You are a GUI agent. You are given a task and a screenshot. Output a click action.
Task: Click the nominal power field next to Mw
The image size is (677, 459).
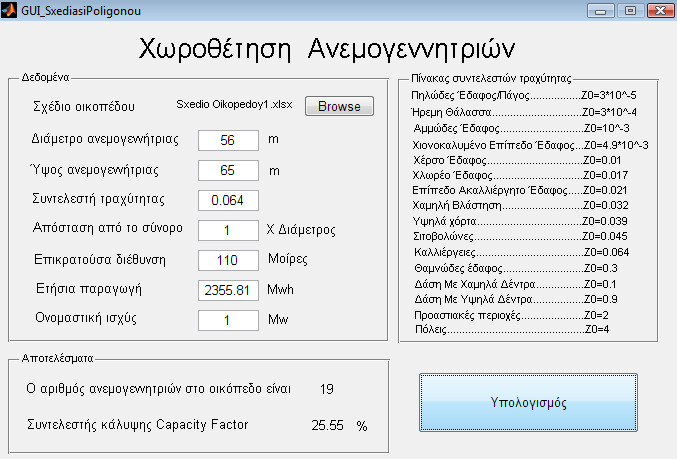pos(228,320)
